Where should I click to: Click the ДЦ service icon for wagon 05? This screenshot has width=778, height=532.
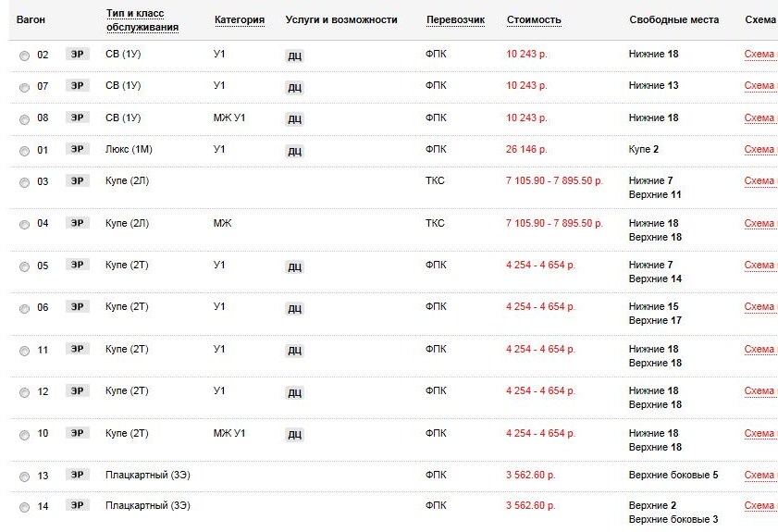pos(294,266)
